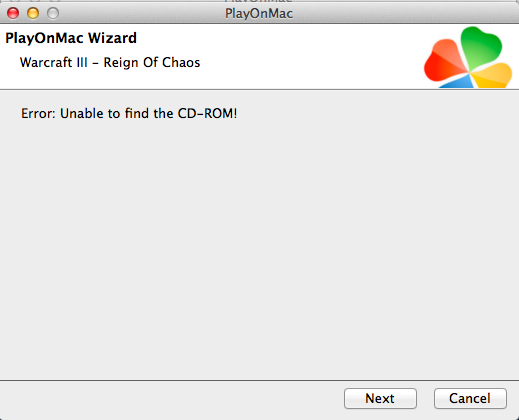Click the grayed-out zoom window button
Viewport: 519px width, 420px height.
53,13
